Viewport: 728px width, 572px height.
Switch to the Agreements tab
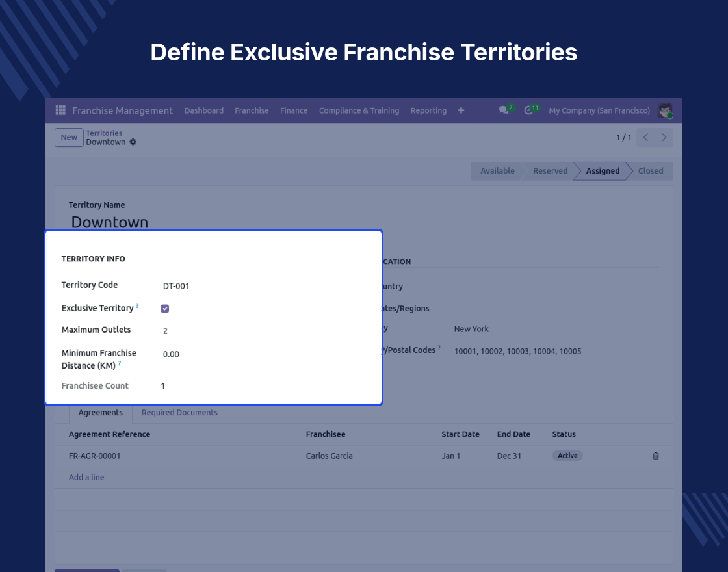100,413
